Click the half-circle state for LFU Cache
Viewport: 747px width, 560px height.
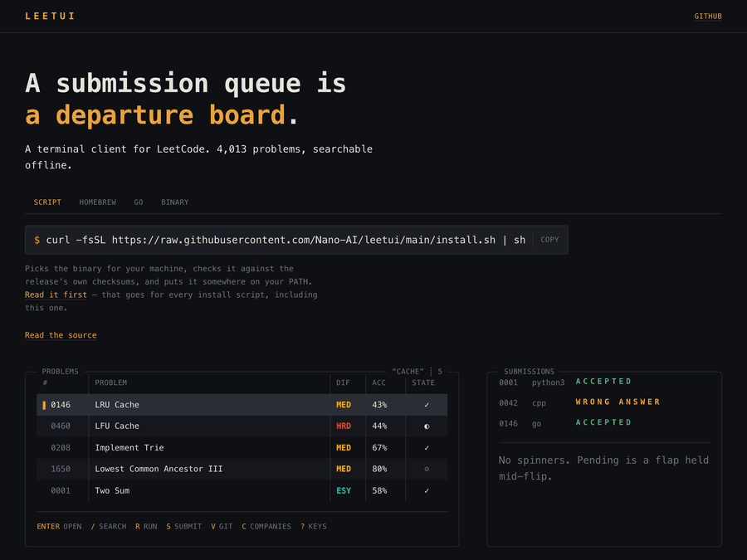427,426
